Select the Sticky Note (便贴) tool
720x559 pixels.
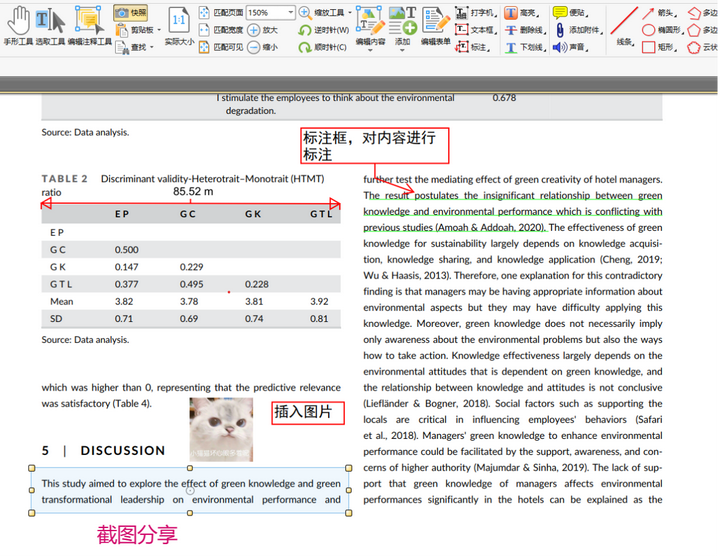coord(571,13)
